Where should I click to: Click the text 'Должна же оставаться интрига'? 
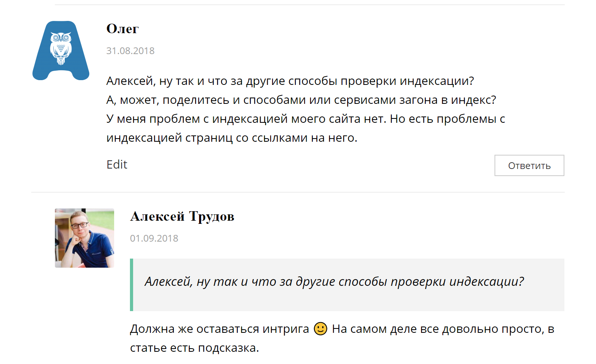(x=219, y=329)
